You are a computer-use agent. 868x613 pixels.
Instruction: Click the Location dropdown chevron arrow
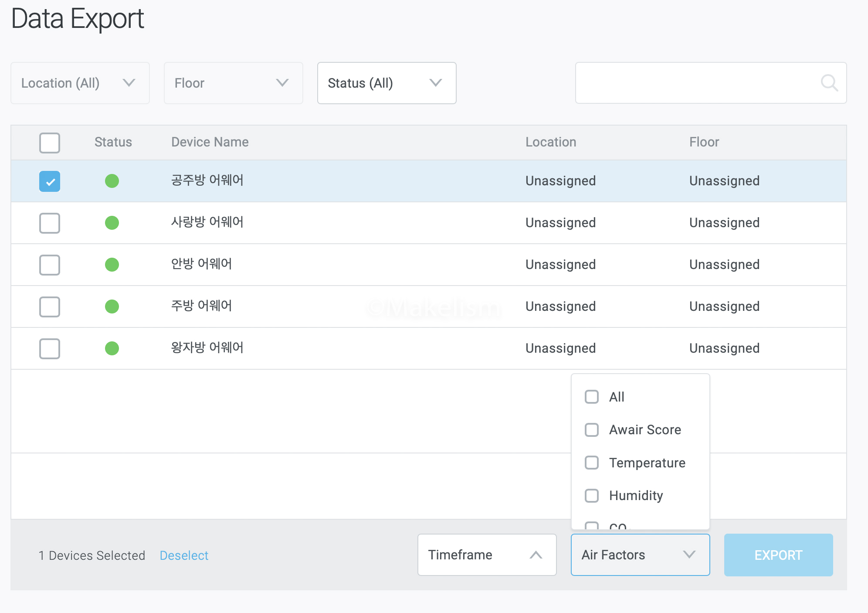[129, 83]
